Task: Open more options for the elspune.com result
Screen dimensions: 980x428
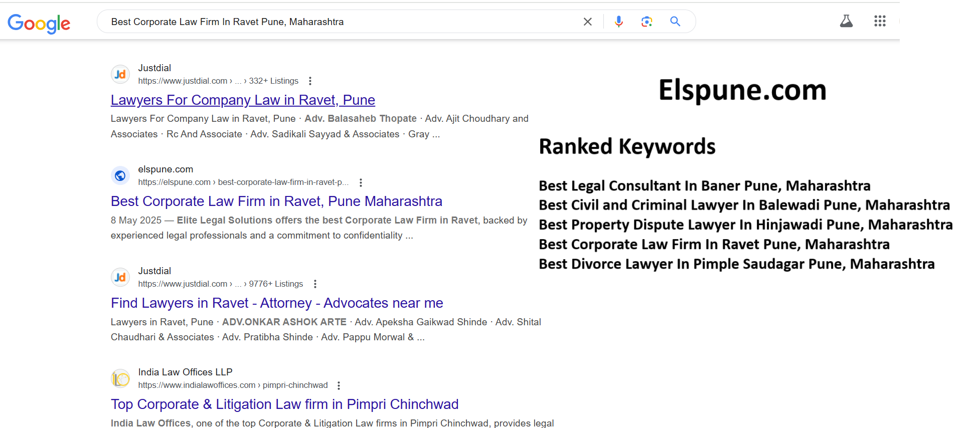Action: pyautogui.click(x=361, y=182)
